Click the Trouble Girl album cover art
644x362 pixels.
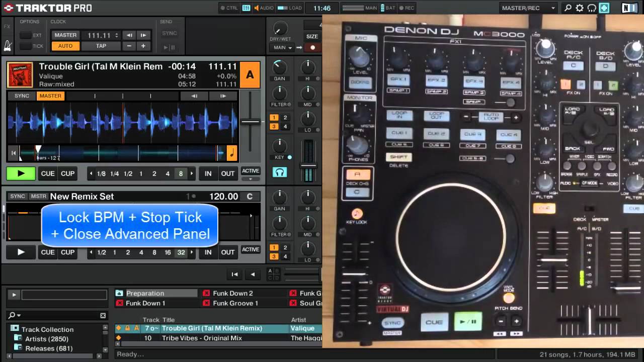20,74
